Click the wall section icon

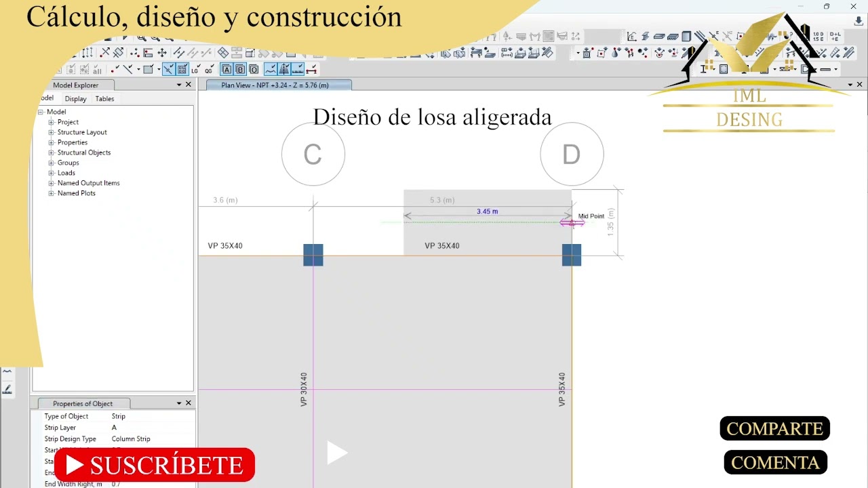(x=686, y=37)
